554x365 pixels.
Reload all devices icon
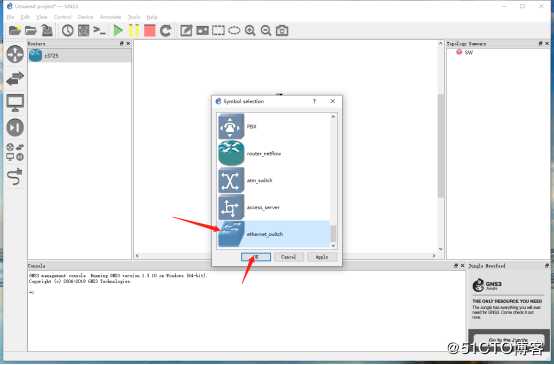pos(166,30)
